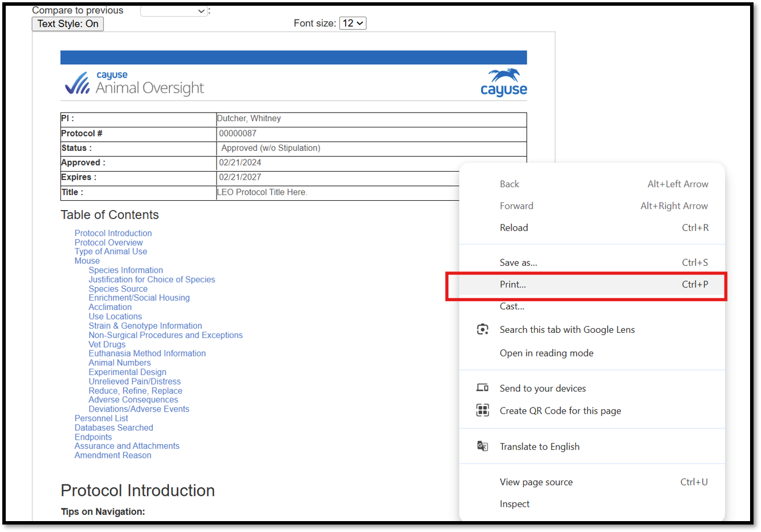Open the Mouse contents link

pyautogui.click(x=87, y=261)
